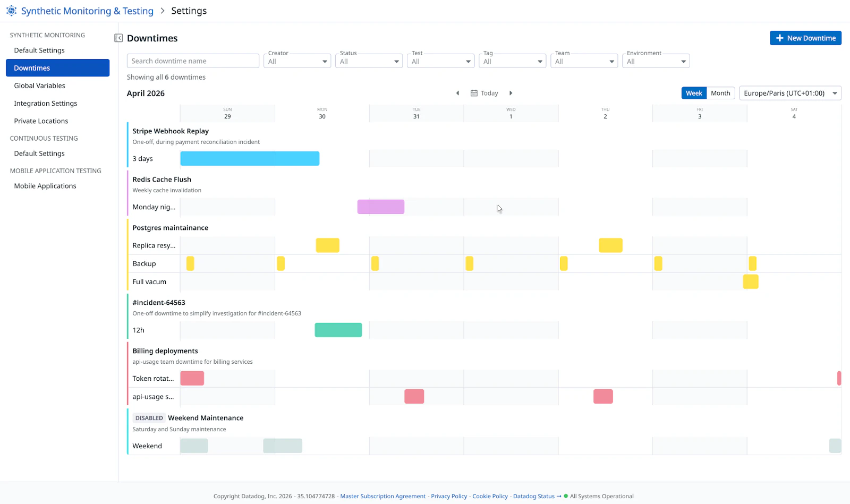Open Global Variables in the sidebar
The width and height of the screenshot is (850, 504).
pos(40,86)
